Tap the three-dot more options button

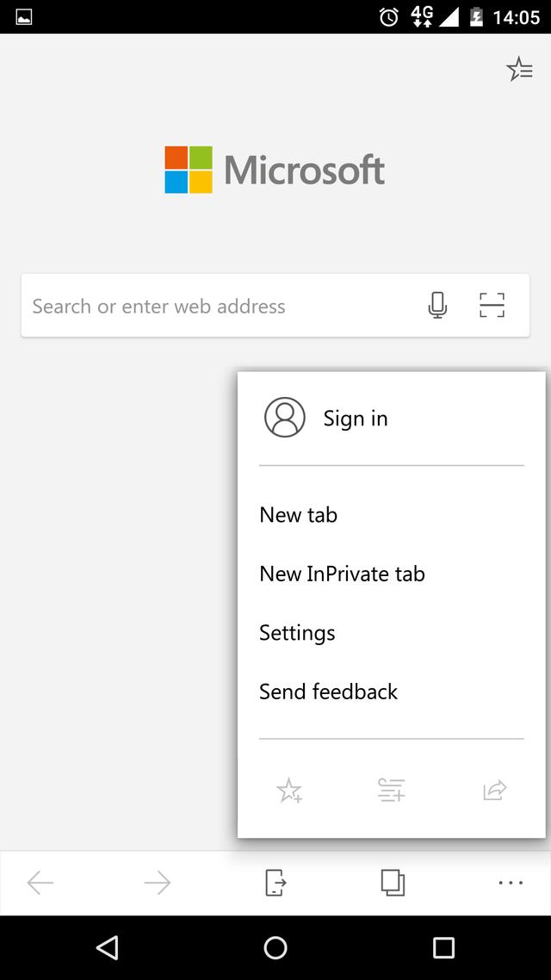pos(511,883)
